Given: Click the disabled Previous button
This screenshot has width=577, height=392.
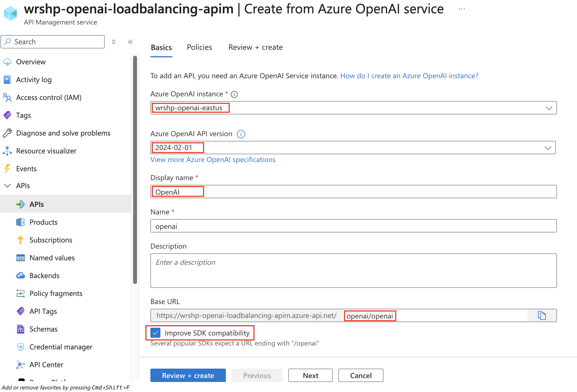Looking at the screenshot, I should point(257,376).
